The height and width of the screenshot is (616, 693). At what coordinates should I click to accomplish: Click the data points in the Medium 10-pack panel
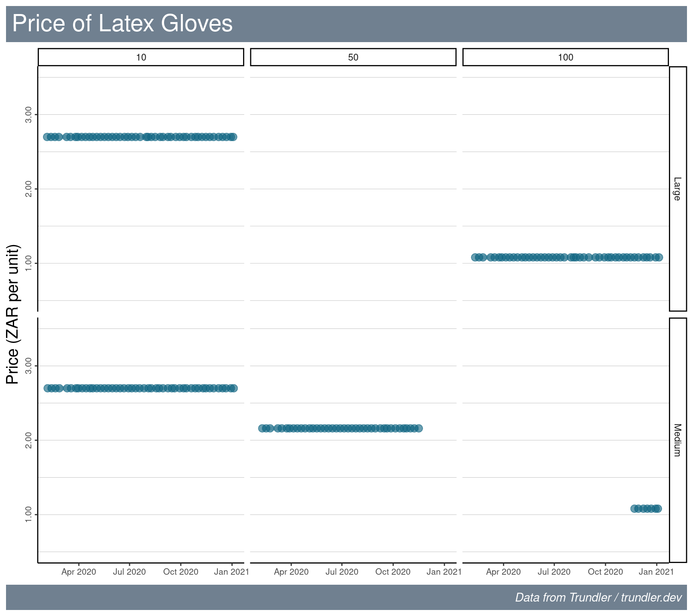[140, 388]
